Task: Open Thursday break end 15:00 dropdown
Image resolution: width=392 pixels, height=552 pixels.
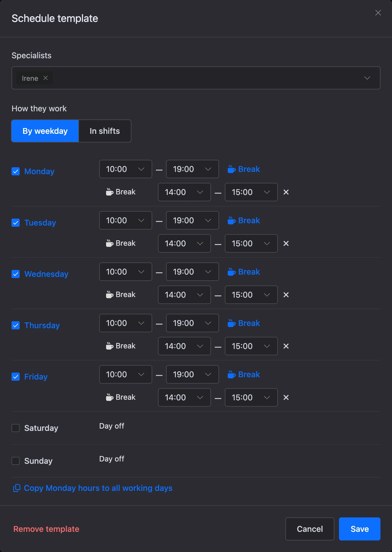Action: [251, 346]
